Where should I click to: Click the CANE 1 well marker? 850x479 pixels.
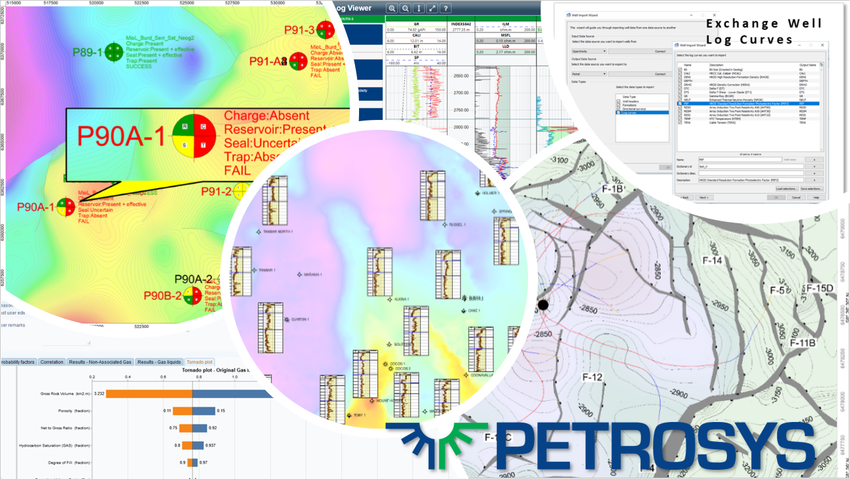pos(463,310)
